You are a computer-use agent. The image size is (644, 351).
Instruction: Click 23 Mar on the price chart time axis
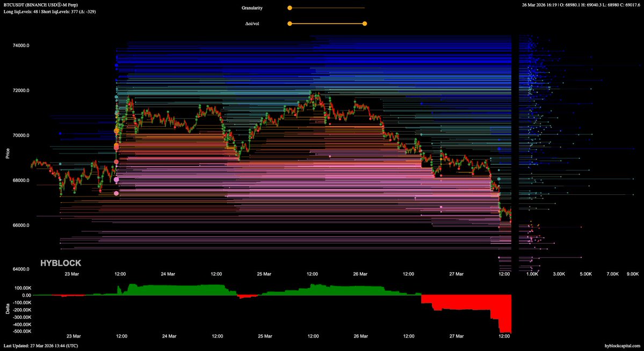(72, 274)
